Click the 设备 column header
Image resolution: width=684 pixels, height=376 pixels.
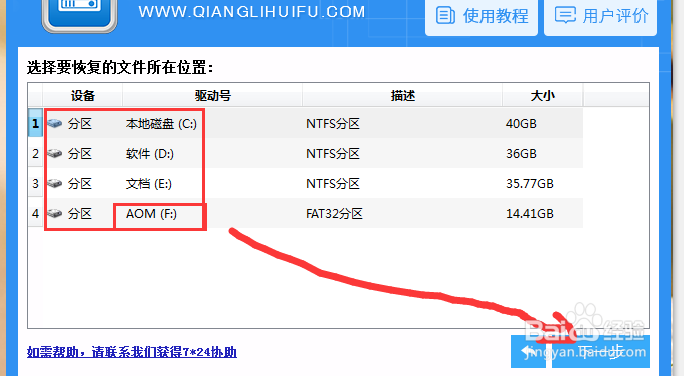(x=82, y=96)
